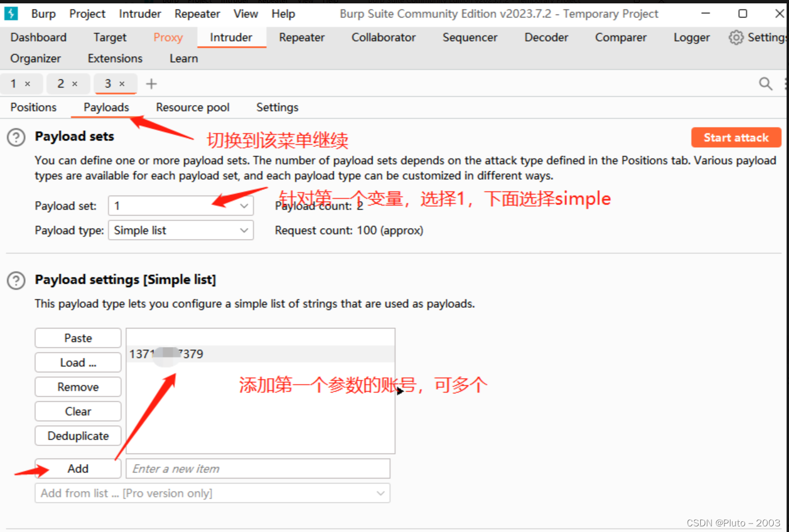Switch to the Target tab

tap(110, 38)
